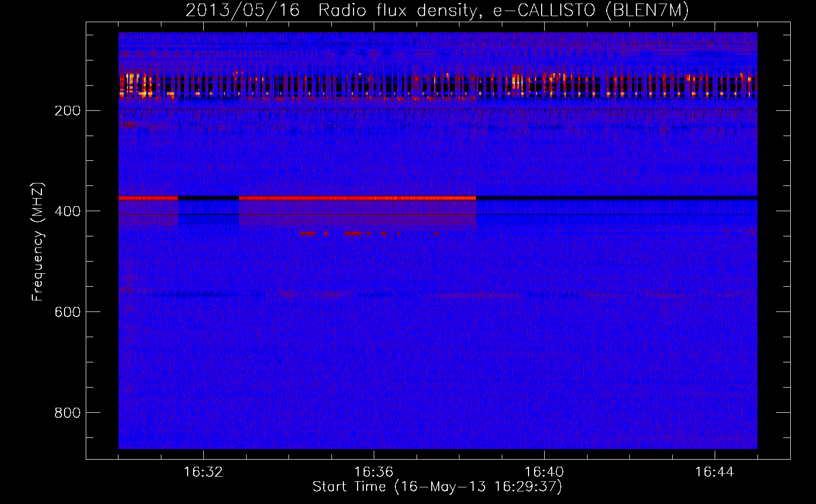Click the plot title with date 2013/05/16

tap(437, 11)
